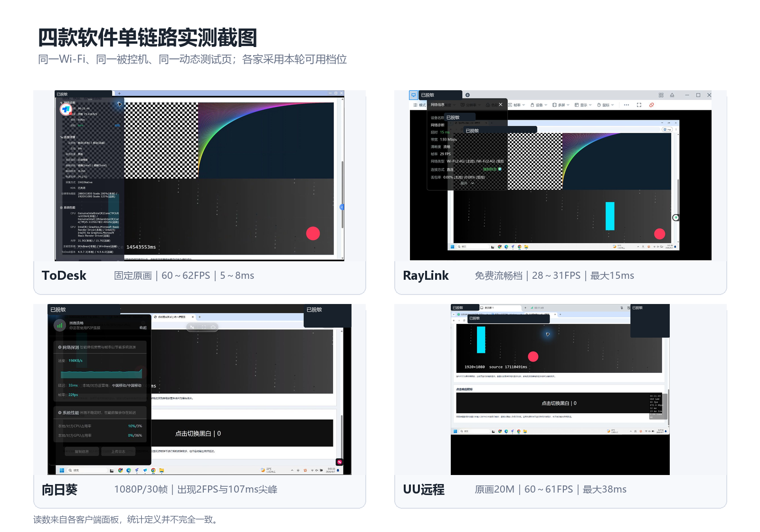Open the RayLink 鼠标 dropdown

pos(606,105)
